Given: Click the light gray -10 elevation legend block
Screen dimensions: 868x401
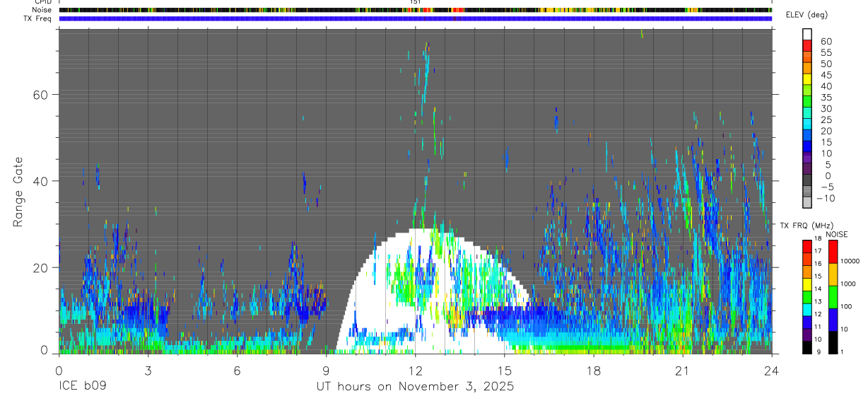Looking at the screenshot, I should pyautogui.click(x=807, y=202).
